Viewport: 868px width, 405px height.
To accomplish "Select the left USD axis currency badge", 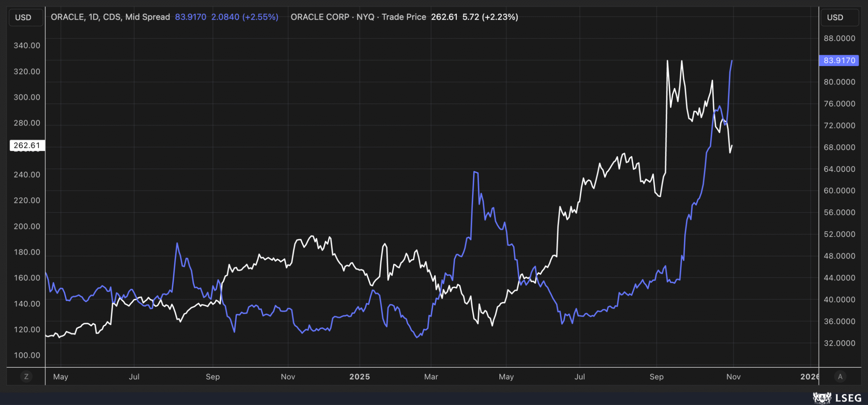I will [x=26, y=17].
